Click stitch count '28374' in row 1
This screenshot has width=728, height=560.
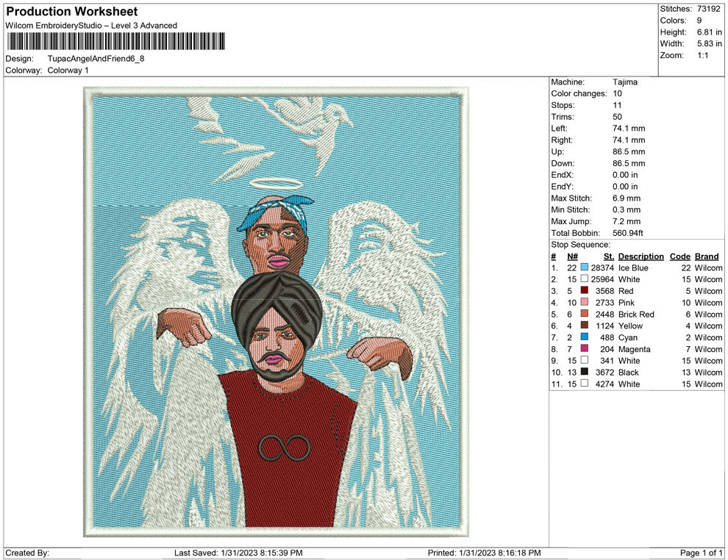tap(602, 268)
